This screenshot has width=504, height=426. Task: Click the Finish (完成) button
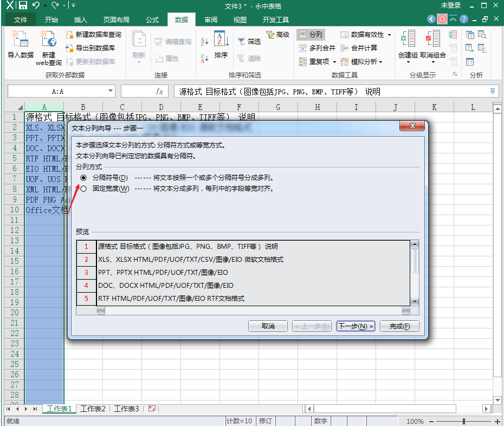(399, 326)
